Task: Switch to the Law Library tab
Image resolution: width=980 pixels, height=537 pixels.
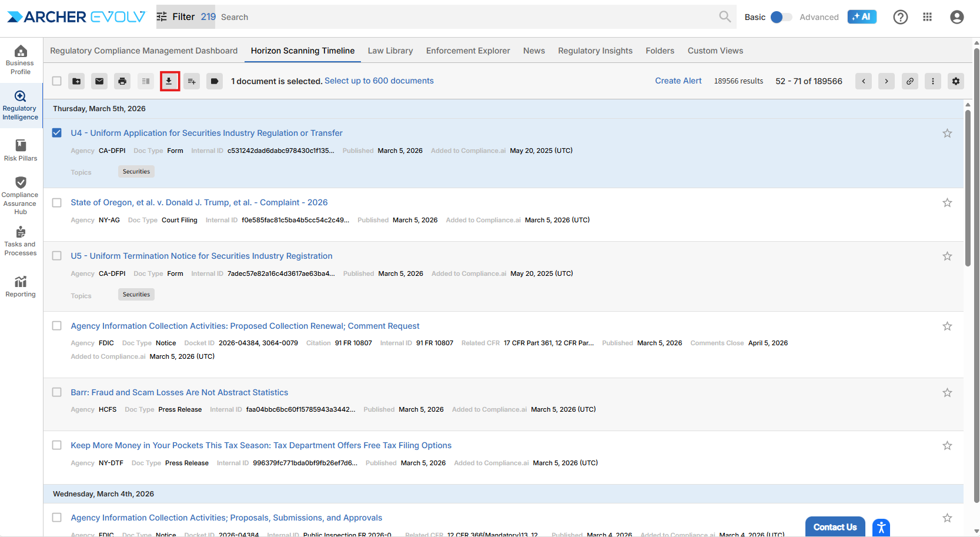Action: tap(390, 51)
